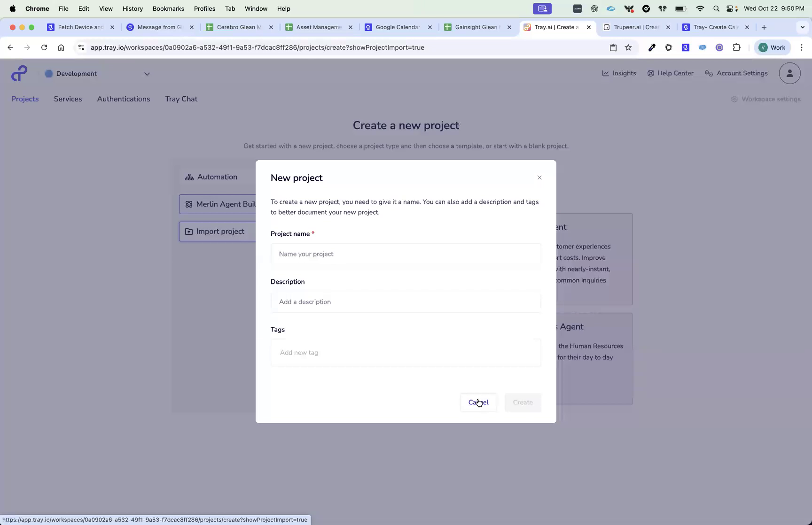Screen dimensions: 812x525
Task: Open the Insights page
Action: coord(619,73)
